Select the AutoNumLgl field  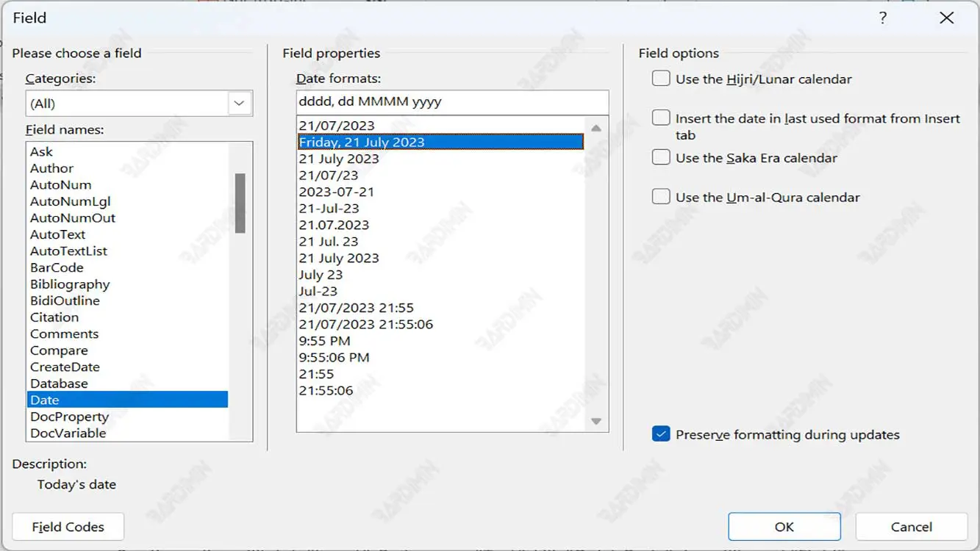[70, 201]
